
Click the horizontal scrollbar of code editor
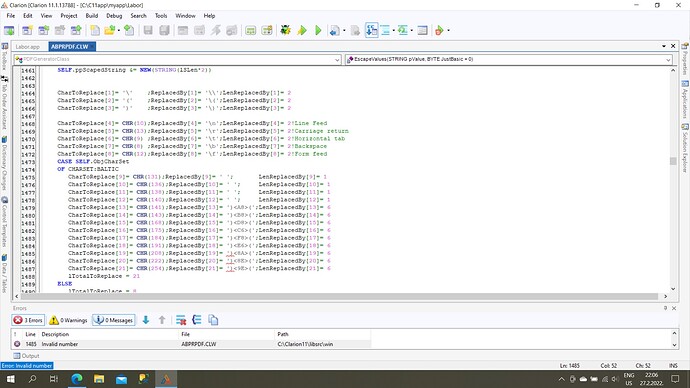coord(339,296)
